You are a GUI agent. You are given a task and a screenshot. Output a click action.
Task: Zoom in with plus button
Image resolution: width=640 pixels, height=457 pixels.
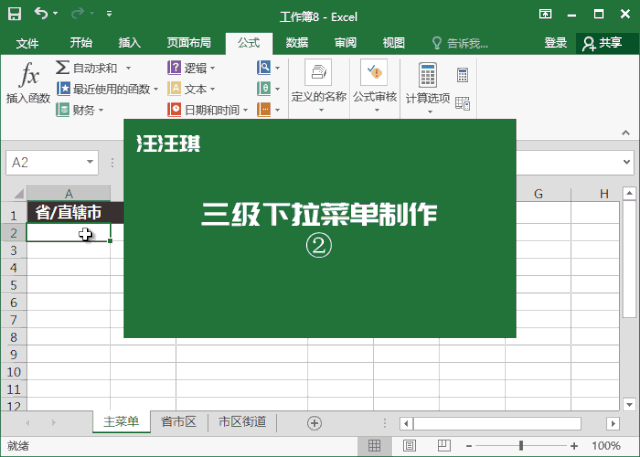pyautogui.click(x=574, y=446)
